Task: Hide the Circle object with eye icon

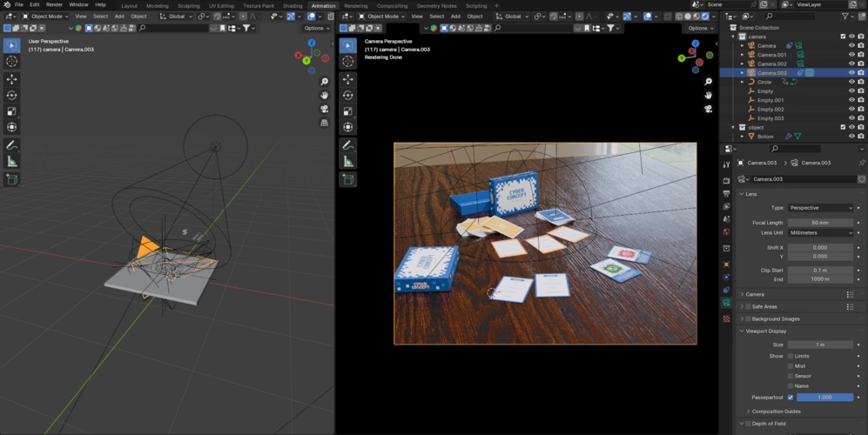Action: 851,82
